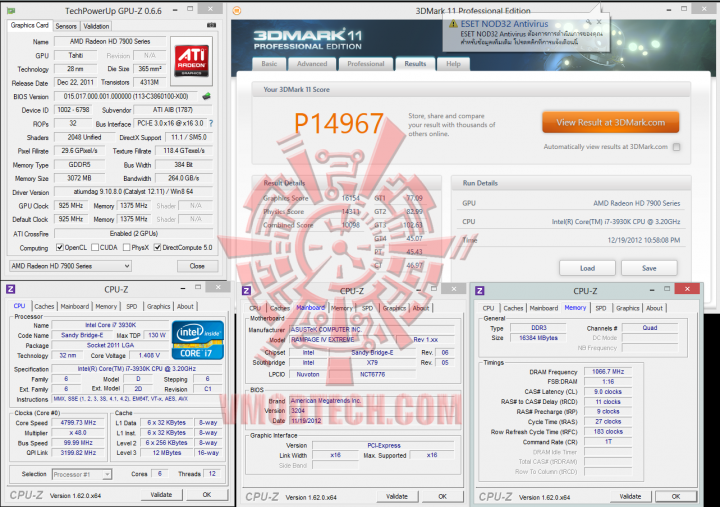Open About tab in CPU-Z CPU window
720x507 pixels.
pyautogui.click(x=186, y=306)
